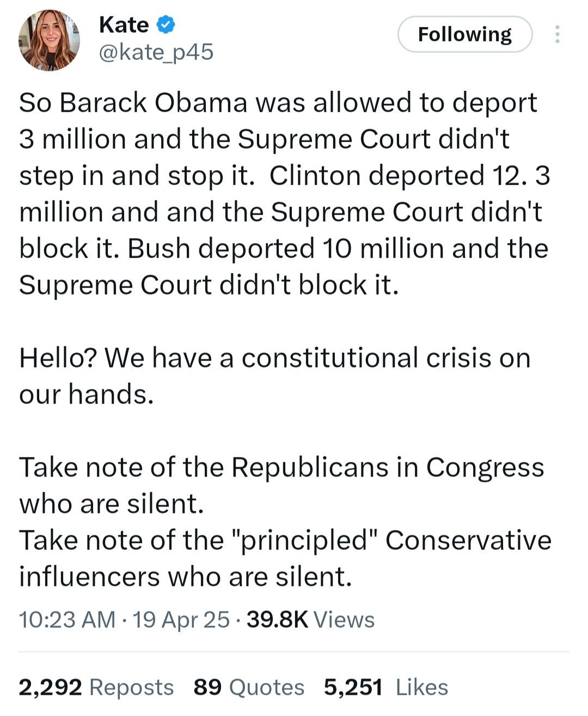The height and width of the screenshot is (716, 588).
Task: Open the three-dot more options menu
Action: pos(557,34)
